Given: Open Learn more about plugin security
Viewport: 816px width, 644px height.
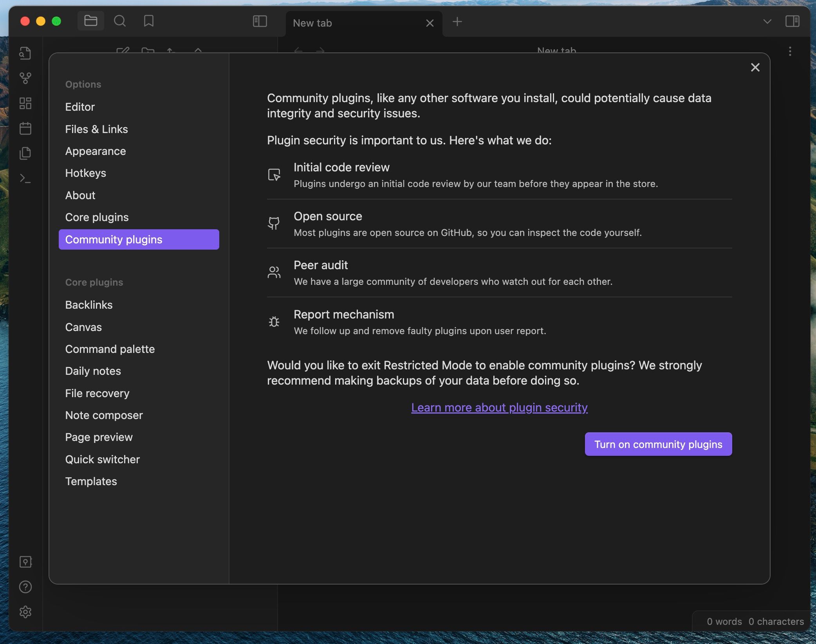Looking at the screenshot, I should coord(499,407).
